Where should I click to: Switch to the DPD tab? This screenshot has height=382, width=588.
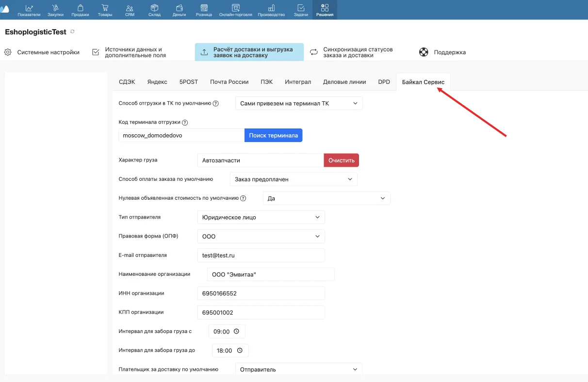click(384, 82)
